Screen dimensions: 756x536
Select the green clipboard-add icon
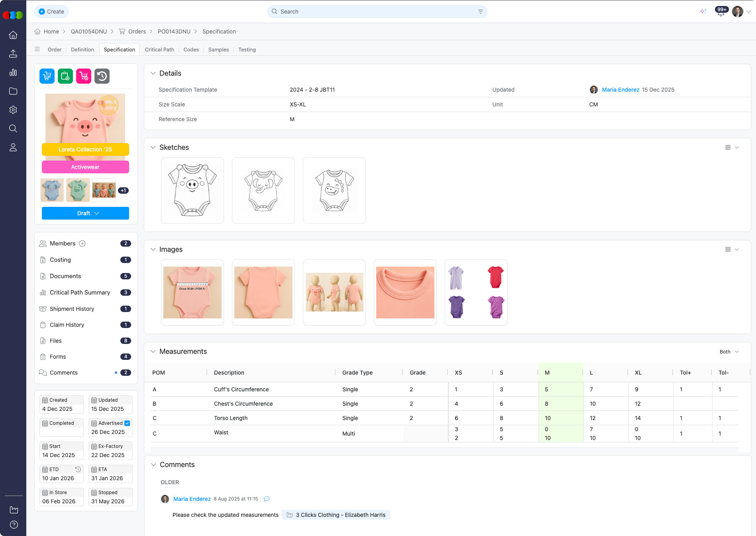pyautogui.click(x=65, y=76)
